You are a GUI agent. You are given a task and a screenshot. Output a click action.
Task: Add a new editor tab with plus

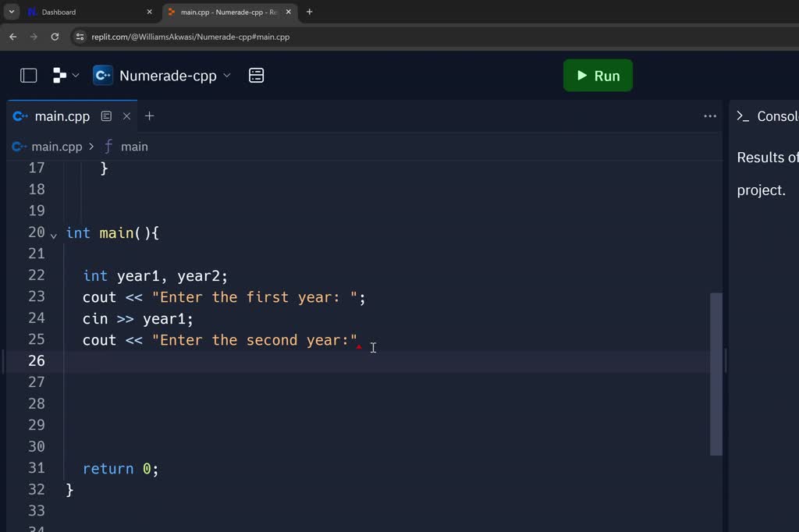[149, 116]
